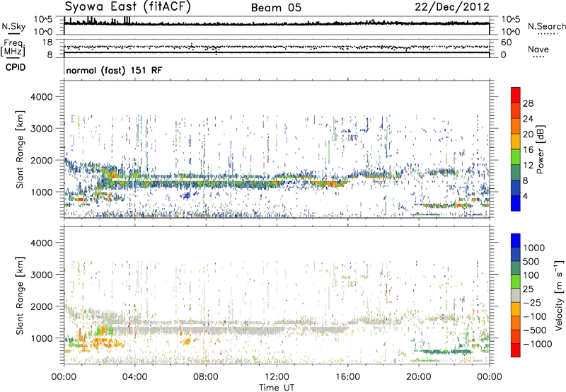This screenshot has height=392, width=566.
Task: Click the '28' label on power colorbar
Action: (528, 103)
